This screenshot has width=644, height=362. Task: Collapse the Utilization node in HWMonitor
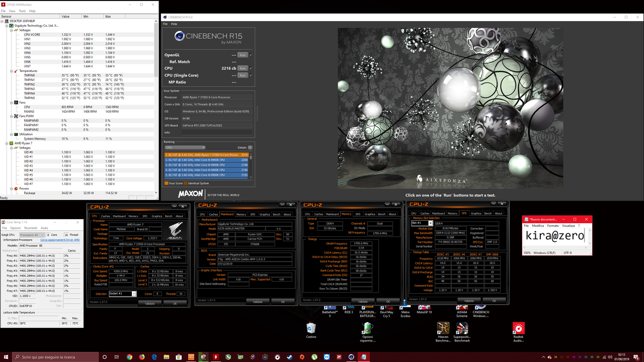click(11, 134)
